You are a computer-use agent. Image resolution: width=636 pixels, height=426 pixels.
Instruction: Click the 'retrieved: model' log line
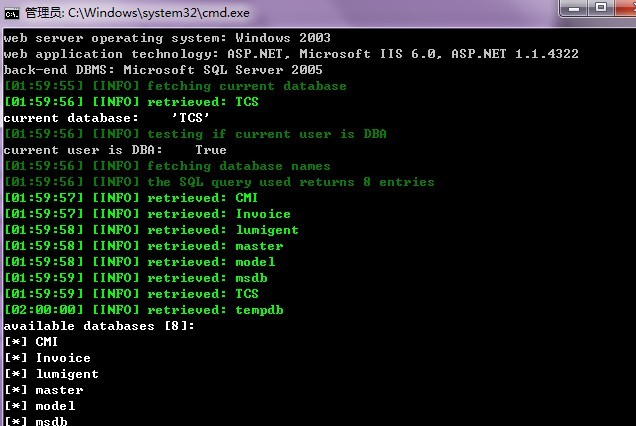139,262
